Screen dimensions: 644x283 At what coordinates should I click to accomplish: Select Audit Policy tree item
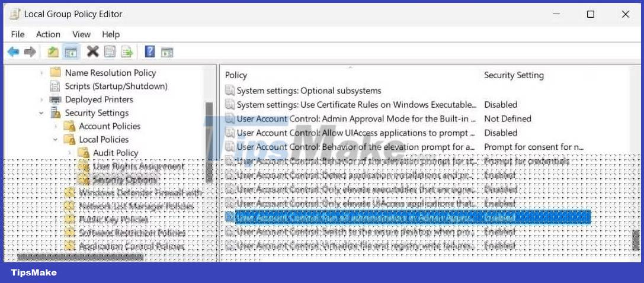[116, 153]
